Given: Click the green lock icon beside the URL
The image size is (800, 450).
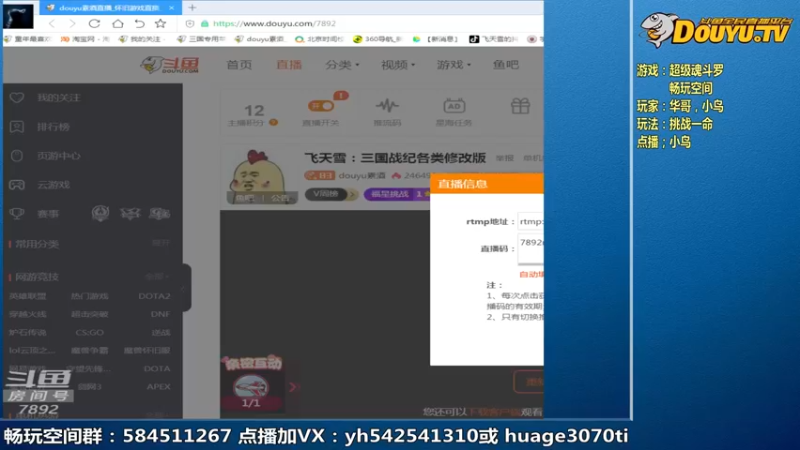Looking at the screenshot, I should coord(205,23).
